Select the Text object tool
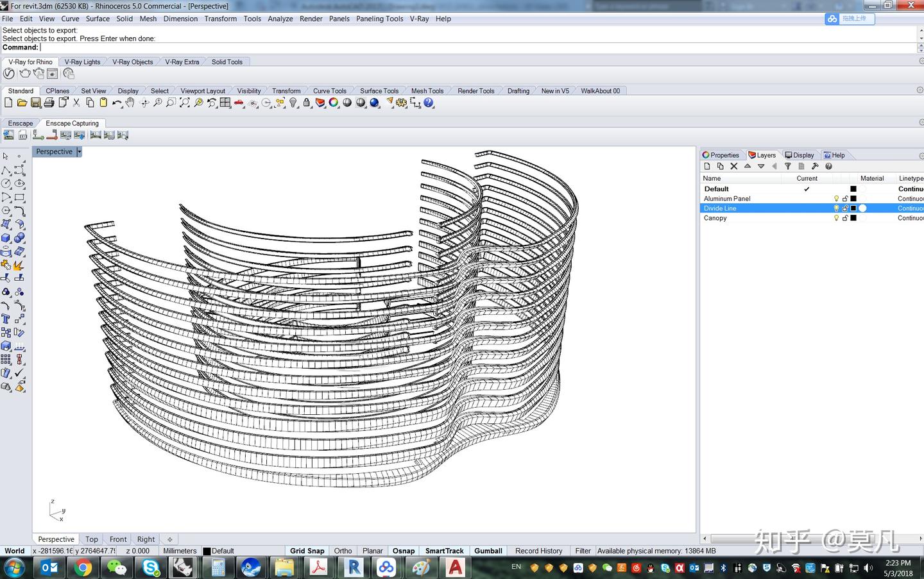The height and width of the screenshot is (579, 924). [6, 319]
